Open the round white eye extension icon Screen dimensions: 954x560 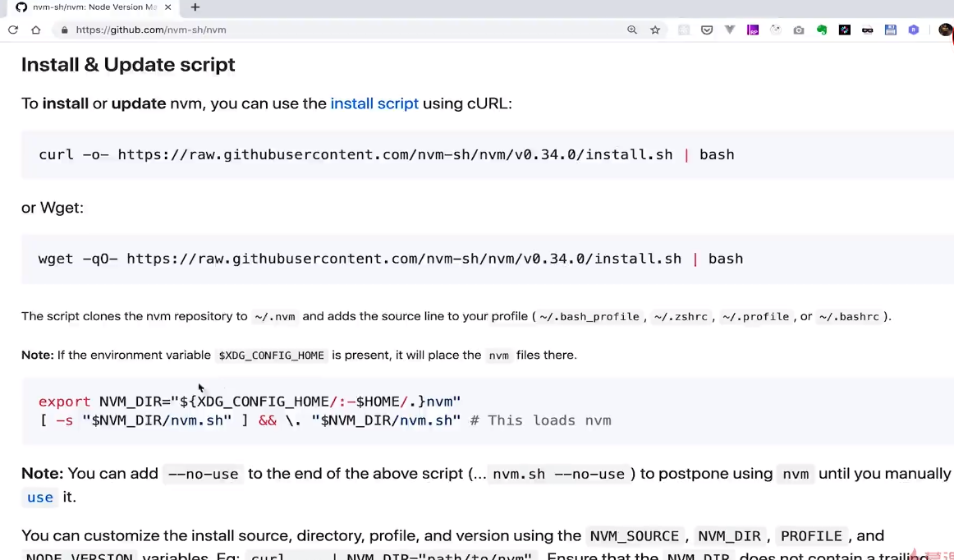(776, 30)
